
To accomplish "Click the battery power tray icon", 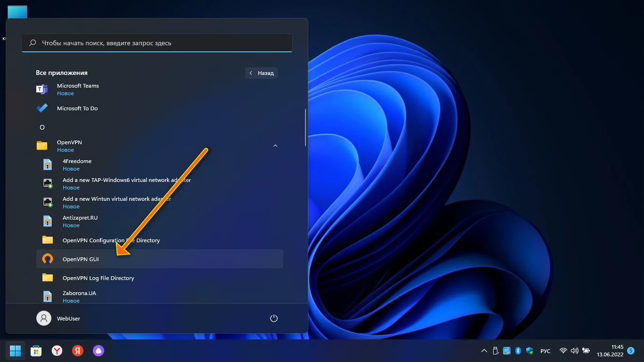I will pos(586,351).
